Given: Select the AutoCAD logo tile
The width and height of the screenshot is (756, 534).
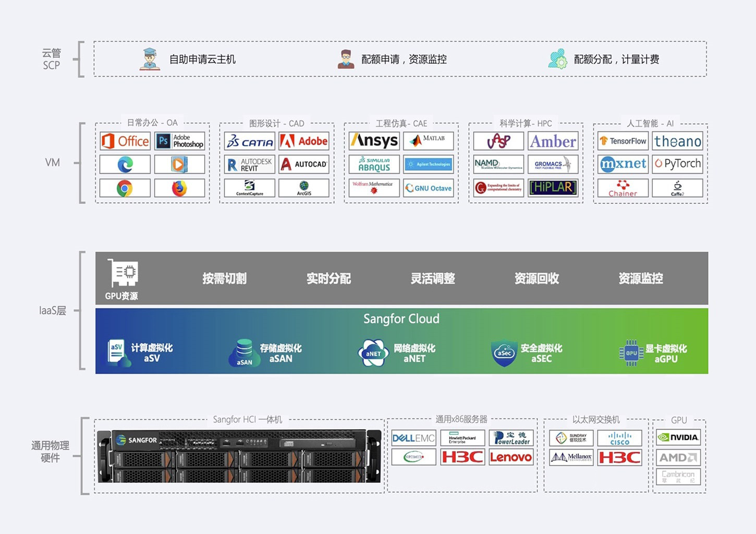Looking at the screenshot, I should (304, 164).
